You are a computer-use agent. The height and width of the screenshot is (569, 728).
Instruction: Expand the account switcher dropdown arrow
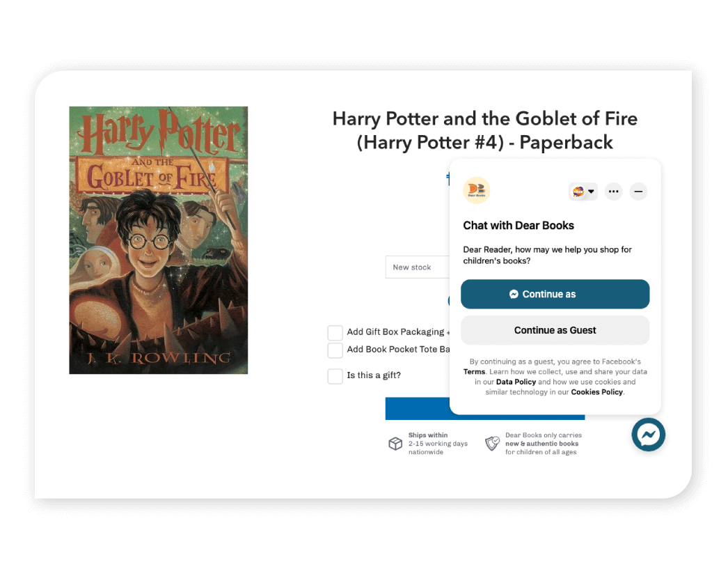(591, 192)
